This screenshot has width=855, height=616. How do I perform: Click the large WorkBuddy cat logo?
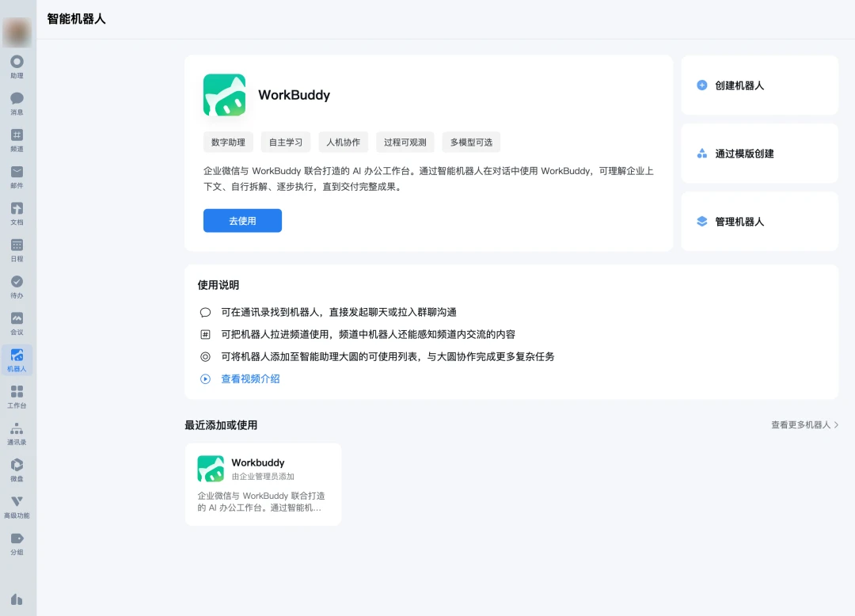click(x=224, y=95)
